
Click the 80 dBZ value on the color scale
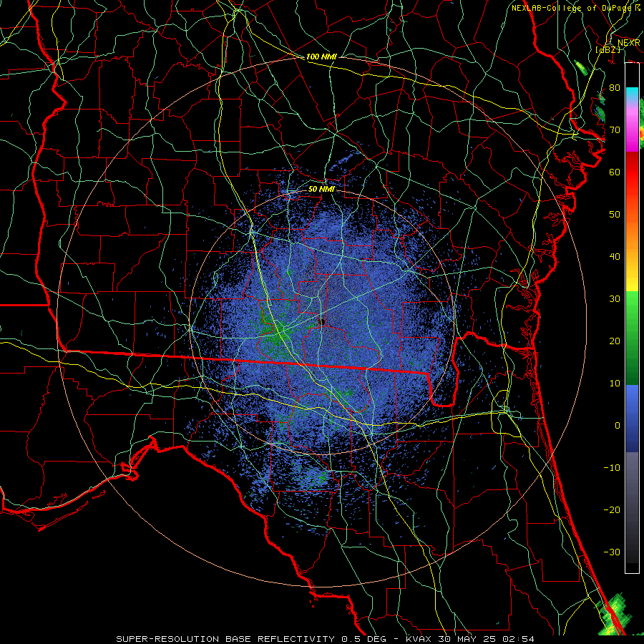tap(615, 88)
